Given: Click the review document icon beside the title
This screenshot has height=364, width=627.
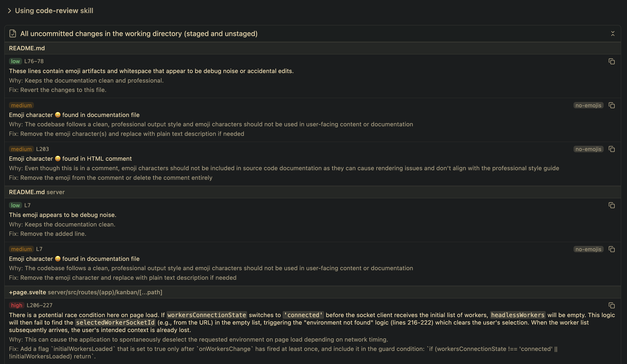Looking at the screenshot, I should (13, 34).
